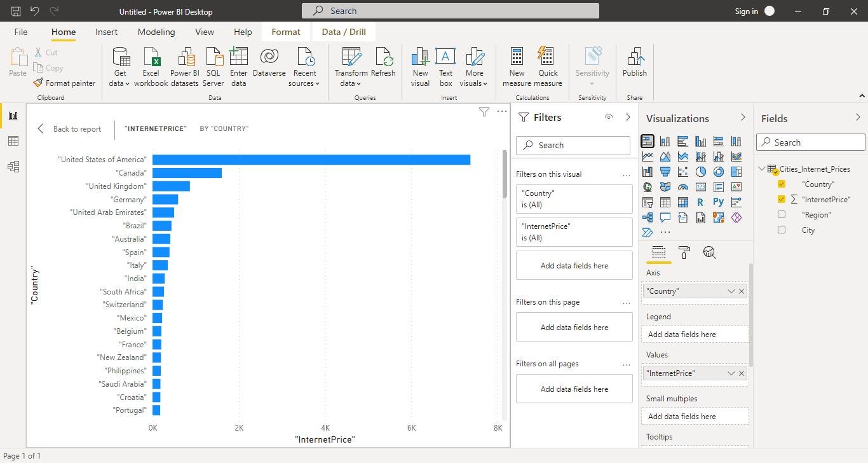Choose the area chart visual

click(x=665, y=156)
